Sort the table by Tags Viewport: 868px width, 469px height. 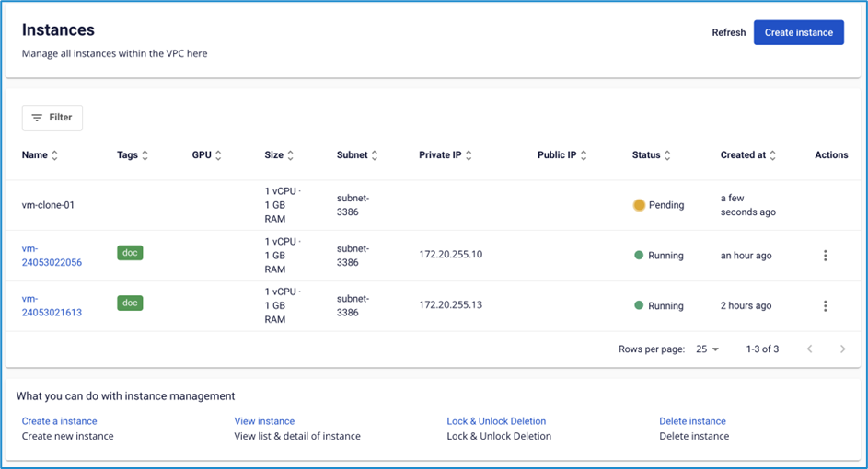pos(145,155)
